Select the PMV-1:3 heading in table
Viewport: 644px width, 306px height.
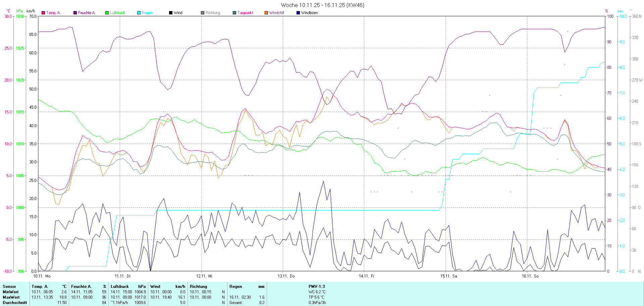point(317,287)
